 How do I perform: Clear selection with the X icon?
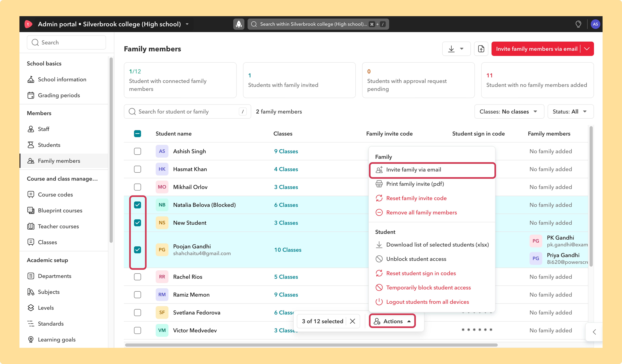click(353, 321)
